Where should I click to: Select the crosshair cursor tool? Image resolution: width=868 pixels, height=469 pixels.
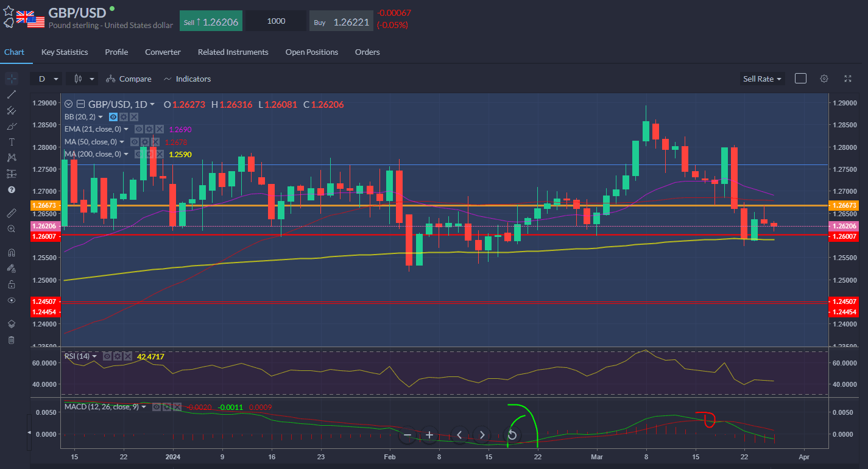tap(11, 79)
